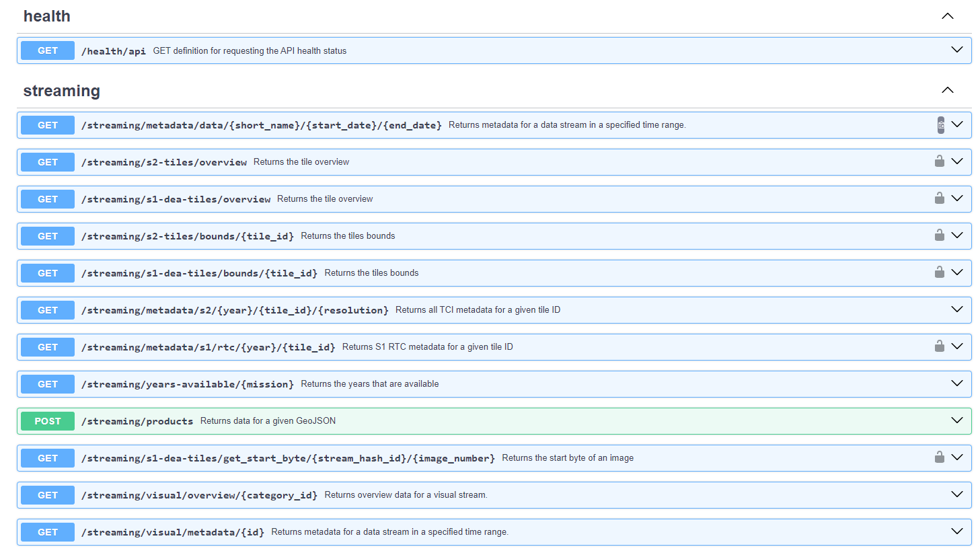
Task: Click padlock on get_start_byte endpoint row
Action: (940, 457)
